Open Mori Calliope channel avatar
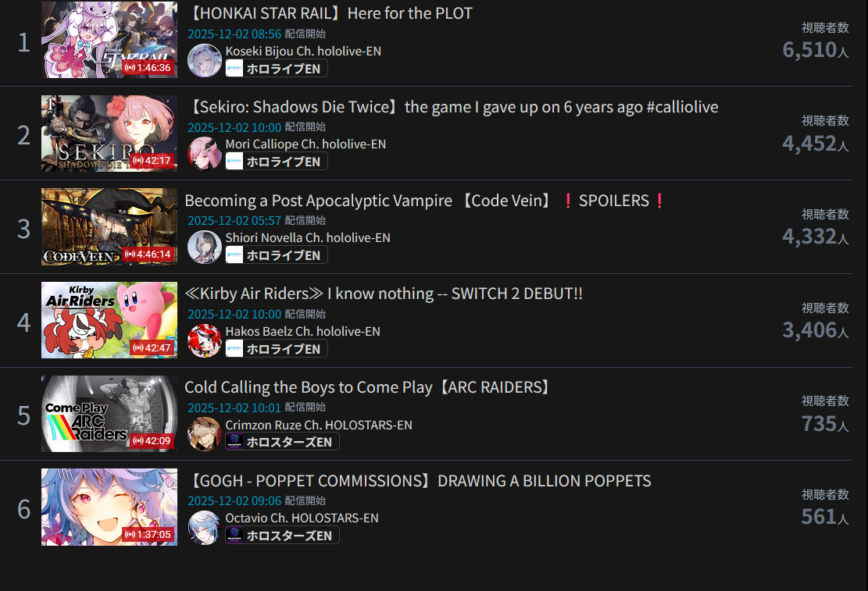 (x=204, y=153)
